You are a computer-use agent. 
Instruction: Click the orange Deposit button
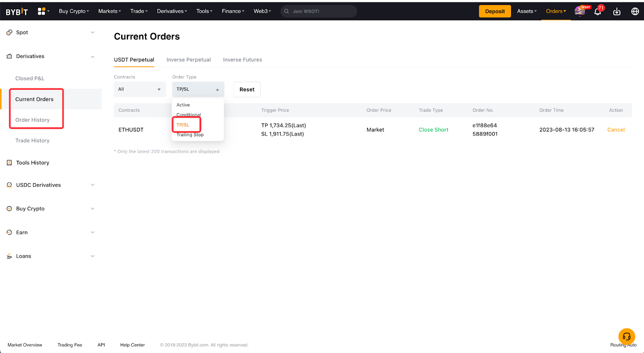pyautogui.click(x=495, y=11)
